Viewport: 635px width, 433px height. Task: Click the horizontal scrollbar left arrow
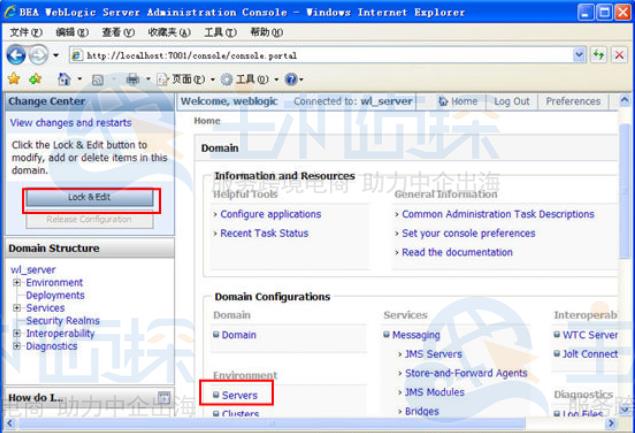10,424
